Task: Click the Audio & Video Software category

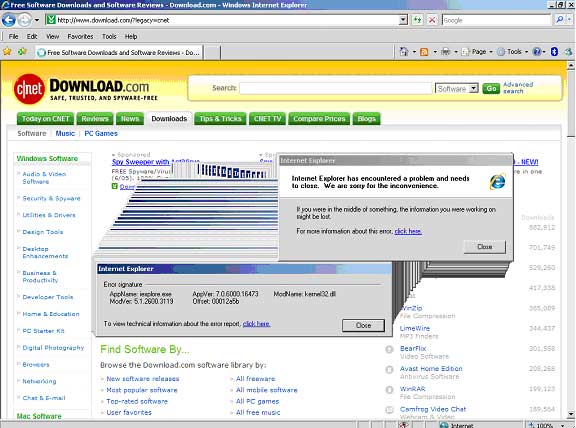Action: (x=44, y=178)
